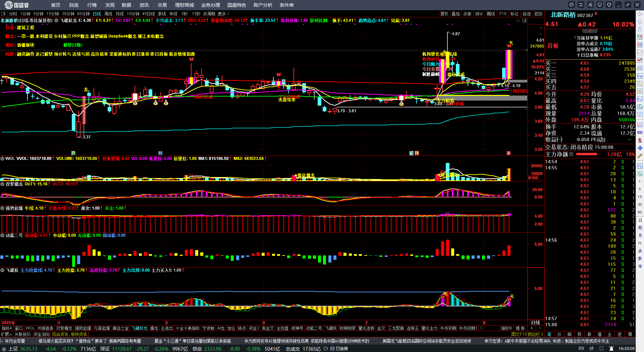Open the settings sliders icon in title bar
Image resolution: width=644 pixels, height=352 pixels.
(581, 5)
